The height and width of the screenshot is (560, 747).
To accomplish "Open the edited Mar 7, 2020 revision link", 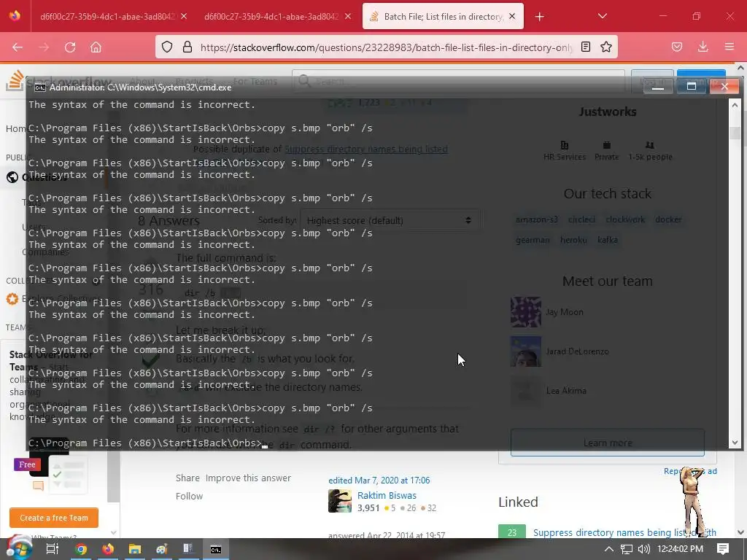I will pos(379,481).
